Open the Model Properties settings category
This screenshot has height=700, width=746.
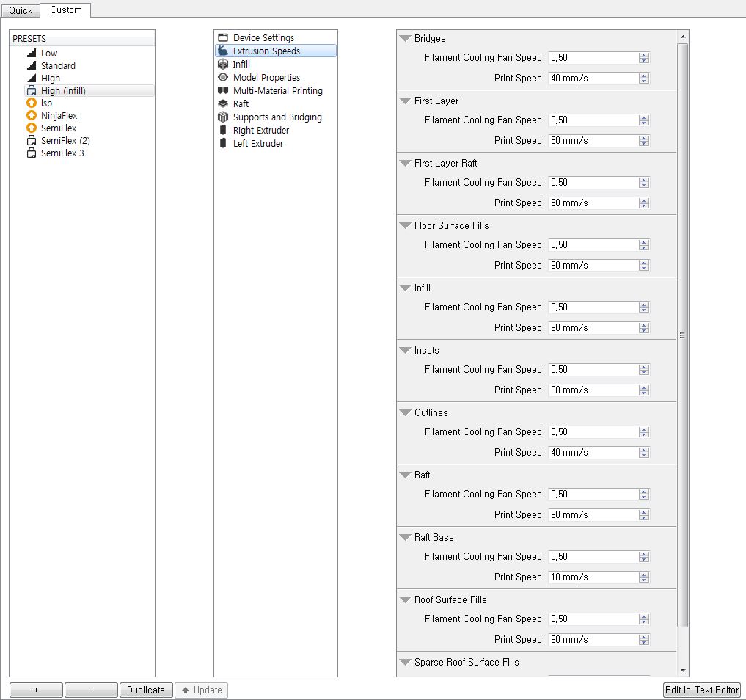click(x=276, y=77)
